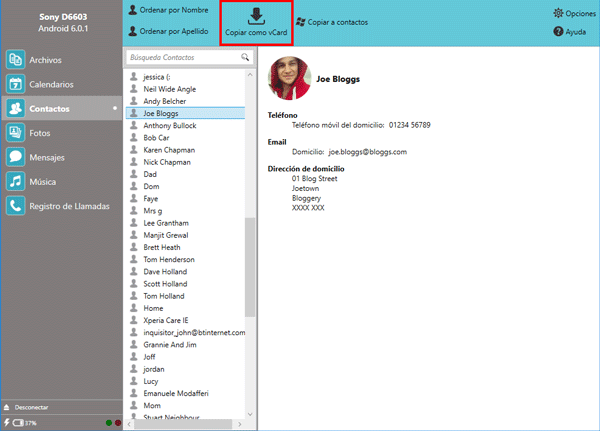Click the contact list scroll down arrow
Viewport: 600px width, 431px height.
pos(250,414)
